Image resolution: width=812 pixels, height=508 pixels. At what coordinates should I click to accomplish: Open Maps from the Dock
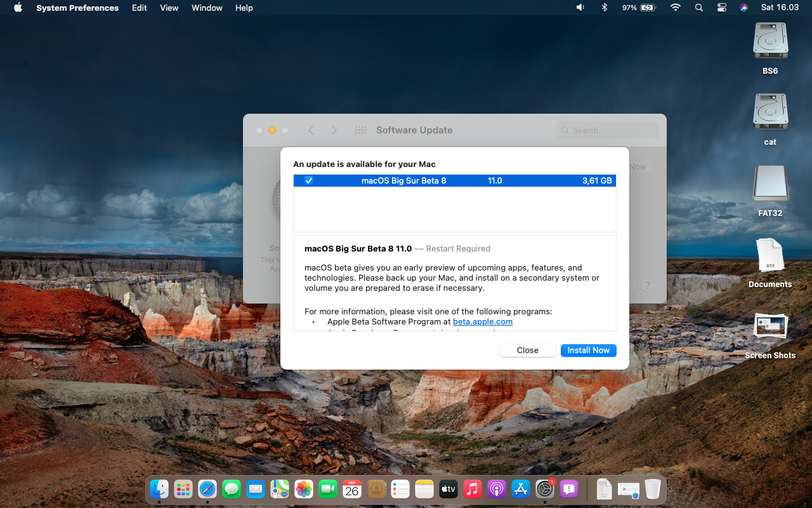[280, 489]
